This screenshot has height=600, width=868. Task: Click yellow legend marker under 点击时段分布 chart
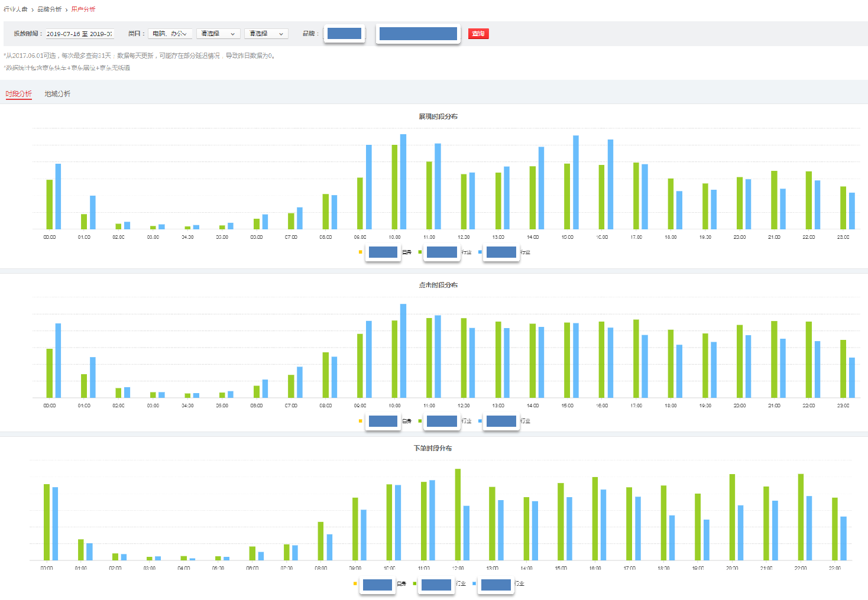pos(360,421)
